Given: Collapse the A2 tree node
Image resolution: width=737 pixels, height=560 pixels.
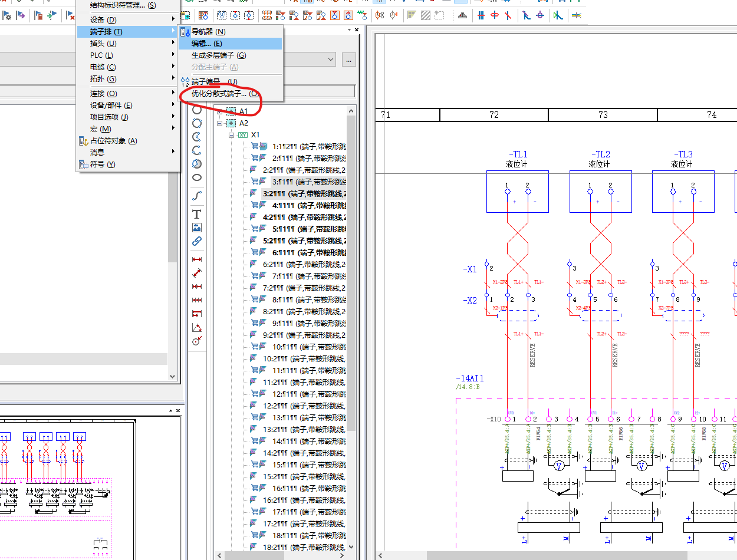Looking at the screenshot, I should 220,123.
